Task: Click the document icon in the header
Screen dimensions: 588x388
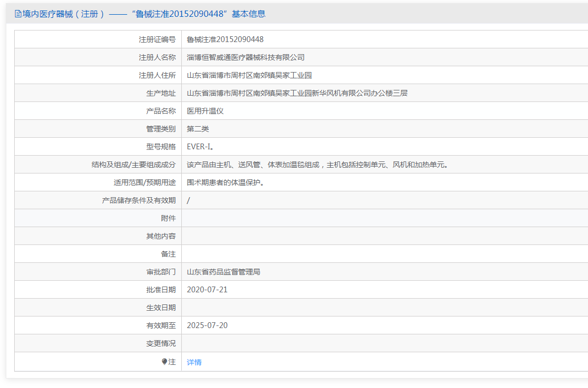Action: [18, 14]
